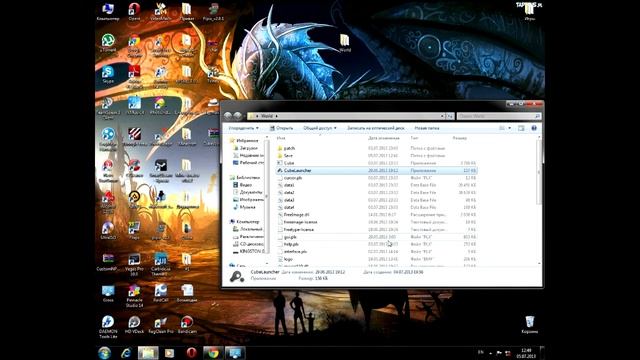Open the Общий доступ dropdown menu

[320, 128]
